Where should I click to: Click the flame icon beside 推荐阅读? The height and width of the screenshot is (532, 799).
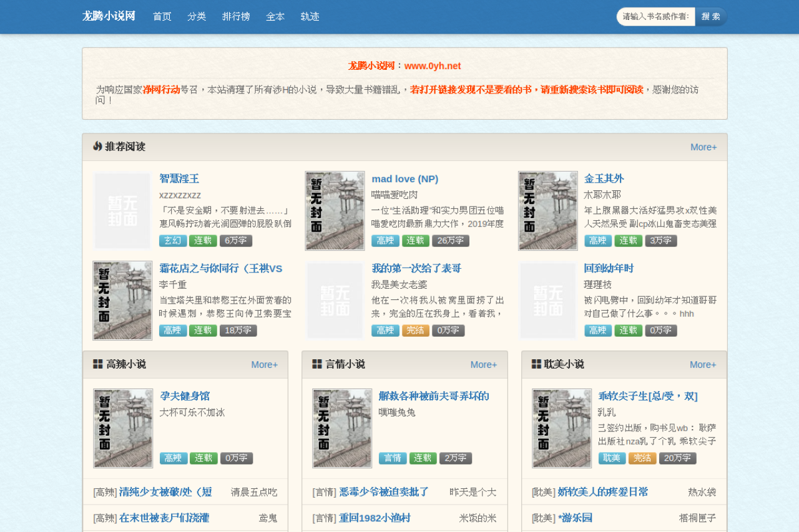pyautogui.click(x=97, y=146)
